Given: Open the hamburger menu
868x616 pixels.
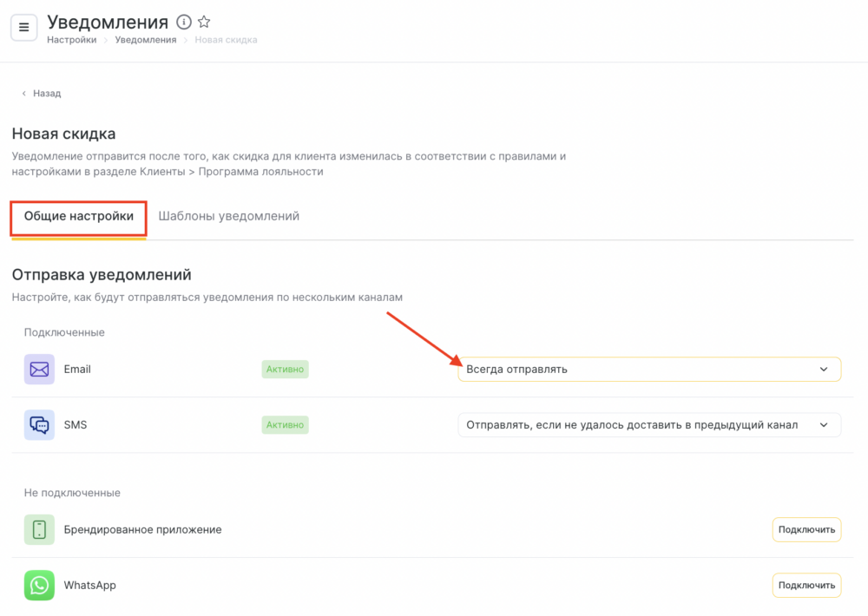Looking at the screenshot, I should click(x=23, y=27).
